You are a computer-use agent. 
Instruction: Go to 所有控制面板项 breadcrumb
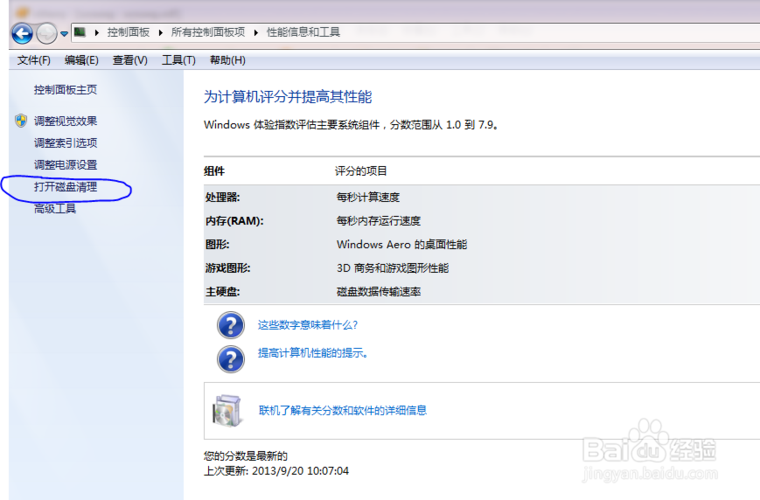tap(208, 32)
